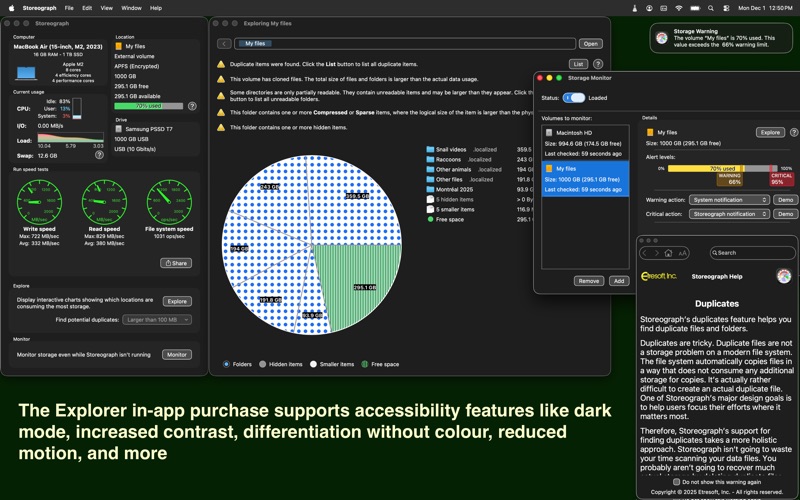Click the Etresoft Inc. logo

click(x=659, y=276)
